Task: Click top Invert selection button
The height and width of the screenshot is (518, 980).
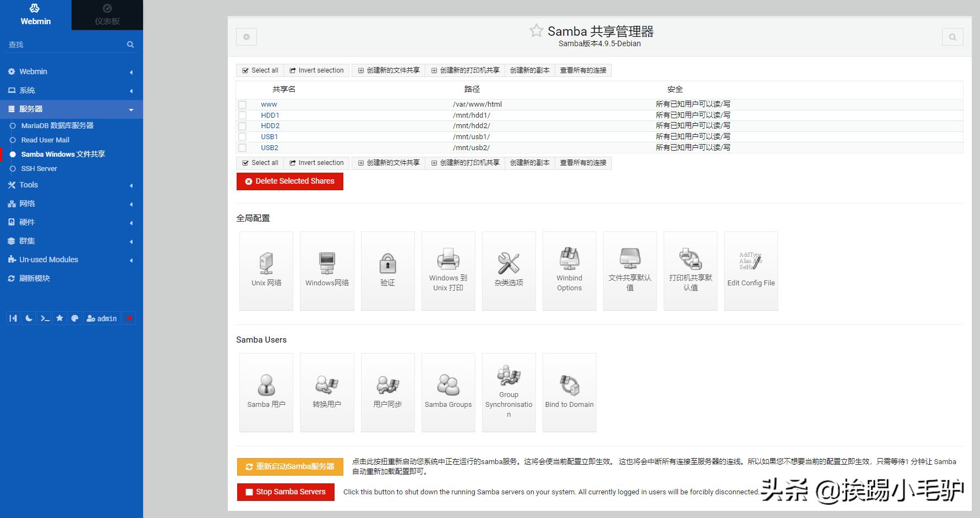Action: coord(316,70)
